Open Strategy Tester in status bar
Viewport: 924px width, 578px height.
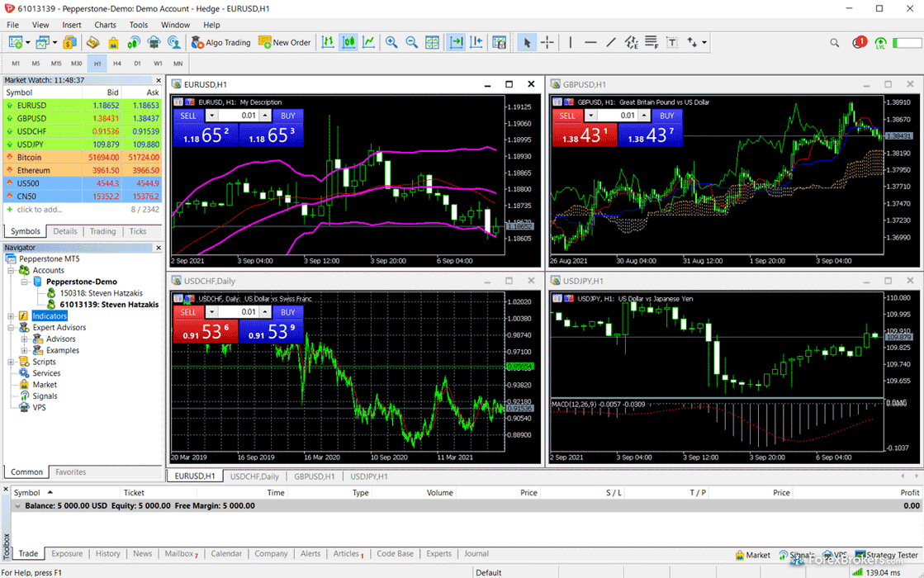[x=887, y=555]
